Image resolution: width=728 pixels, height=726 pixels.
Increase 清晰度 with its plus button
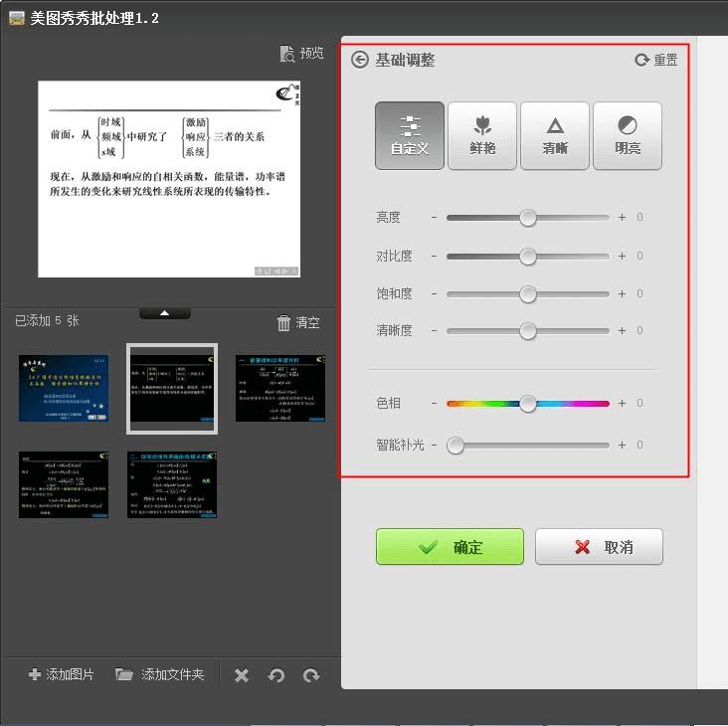click(622, 331)
